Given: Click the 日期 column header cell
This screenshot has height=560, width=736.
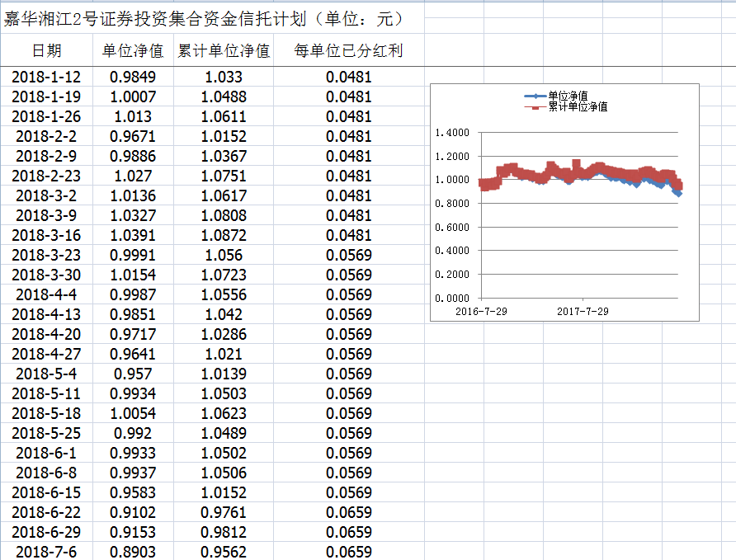Looking at the screenshot, I should tap(46, 51).
